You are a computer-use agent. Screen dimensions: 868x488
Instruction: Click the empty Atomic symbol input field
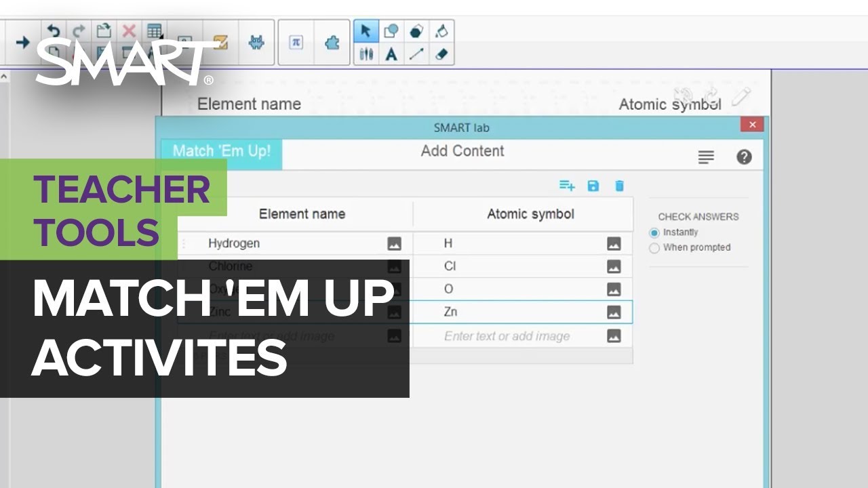[523, 336]
